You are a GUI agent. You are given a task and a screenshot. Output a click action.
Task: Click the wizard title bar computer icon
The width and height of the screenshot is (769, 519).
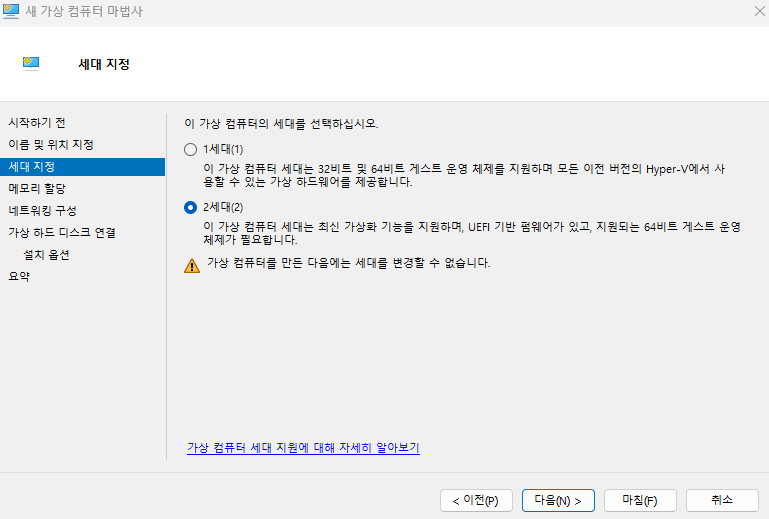[x=11, y=11]
